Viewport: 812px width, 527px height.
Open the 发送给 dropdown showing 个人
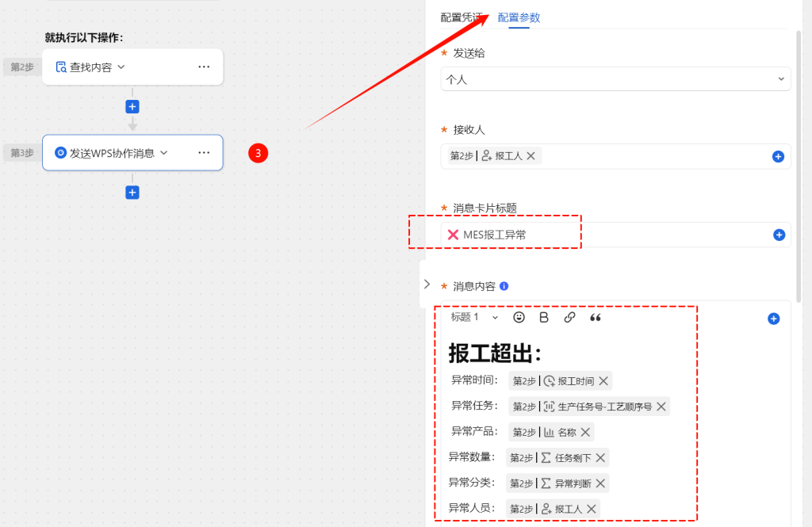click(615, 79)
